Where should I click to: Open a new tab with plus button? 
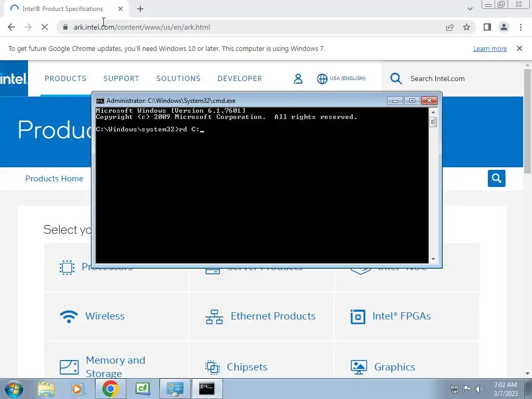(140, 9)
